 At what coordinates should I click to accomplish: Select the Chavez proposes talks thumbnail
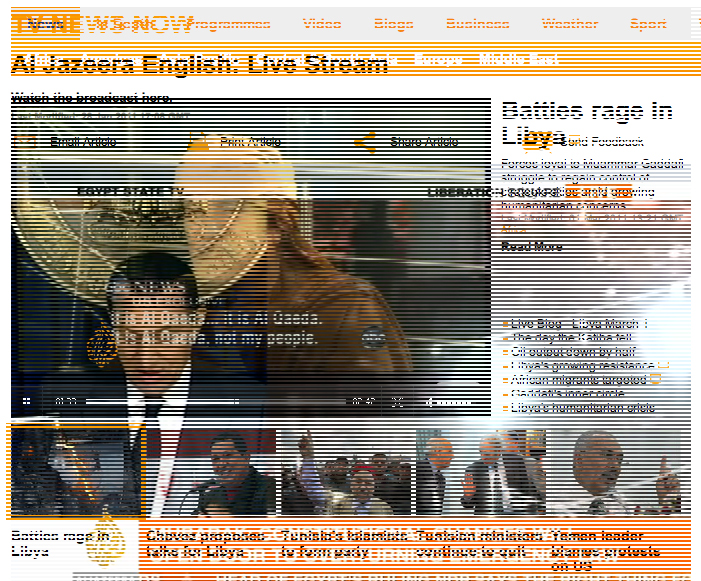point(211,472)
